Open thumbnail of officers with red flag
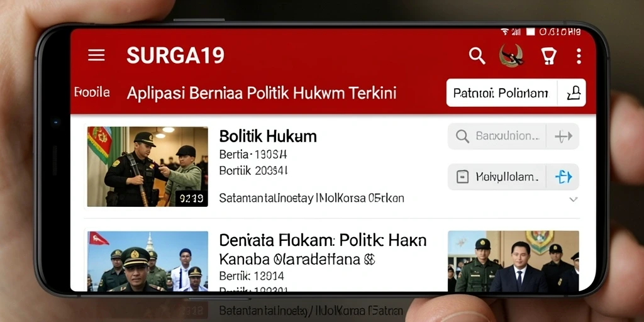 point(147,261)
